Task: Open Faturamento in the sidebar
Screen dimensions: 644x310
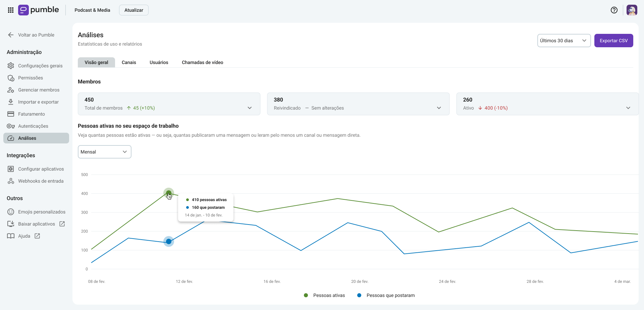Action: click(36, 114)
